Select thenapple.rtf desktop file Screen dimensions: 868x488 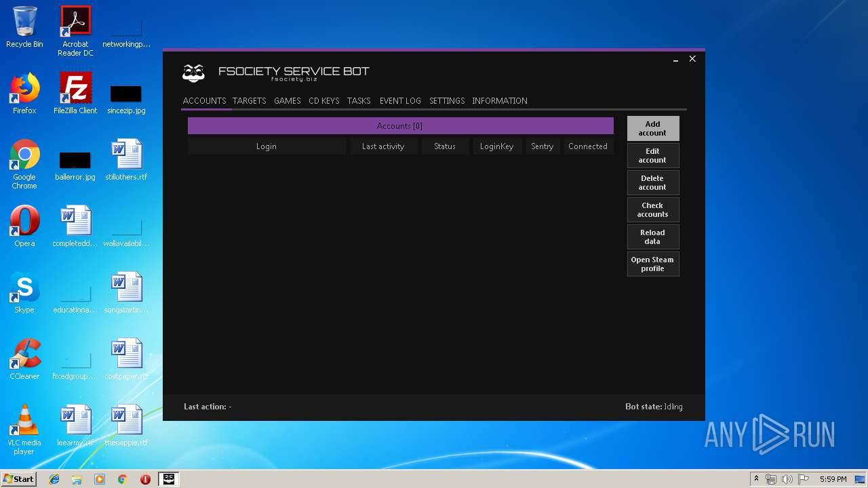126,426
